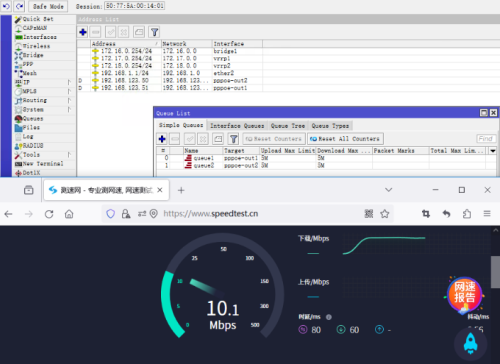500x364 pixels.
Task: Open the list all tabs chevron
Action: point(388,190)
